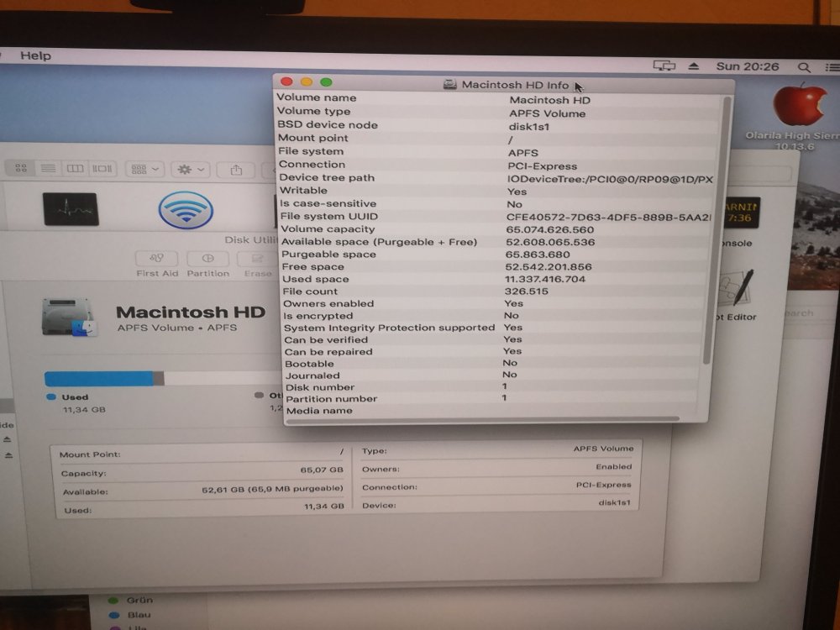Click the Info window horizontal scrollbar
The width and height of the screenshot is (840, 630).
coord(483,419)
